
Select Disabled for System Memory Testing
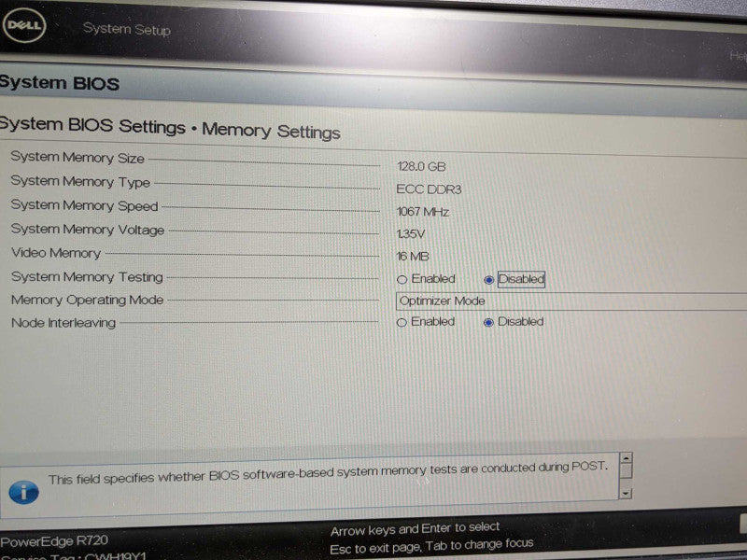[x=488, y=280]
